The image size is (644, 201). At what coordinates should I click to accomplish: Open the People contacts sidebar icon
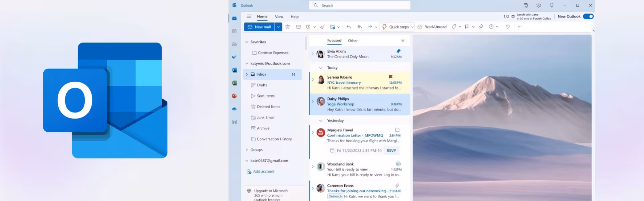point(234,44)
